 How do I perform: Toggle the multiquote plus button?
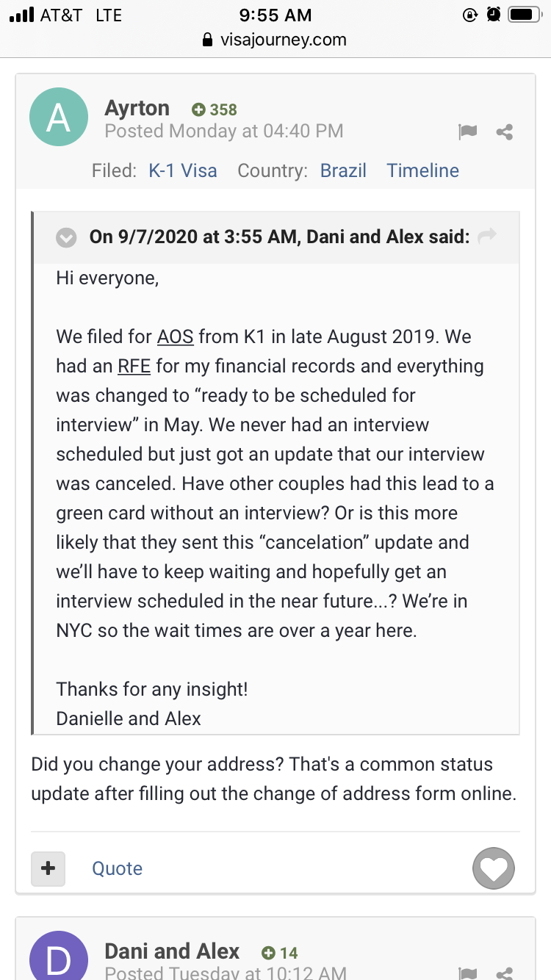pyautogui.click(x=48, y=868)
